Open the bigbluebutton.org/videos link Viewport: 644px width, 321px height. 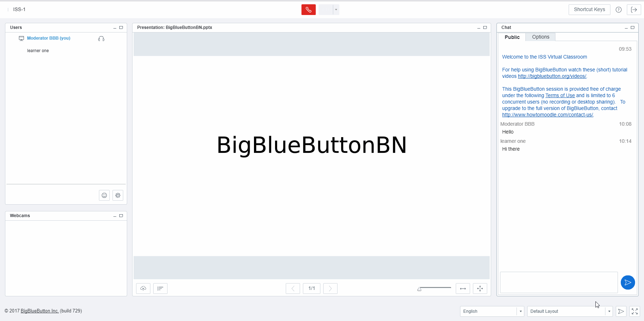(552, 76)
